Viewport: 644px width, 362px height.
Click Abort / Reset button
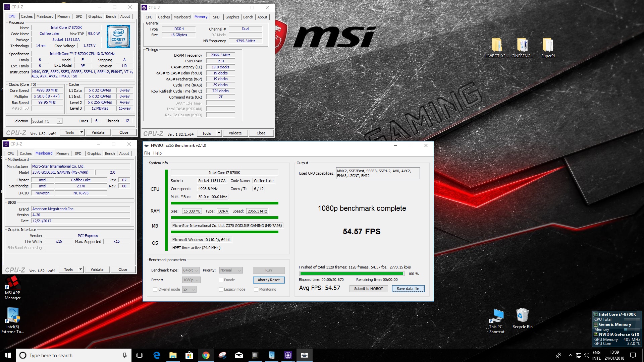point(269,280)
